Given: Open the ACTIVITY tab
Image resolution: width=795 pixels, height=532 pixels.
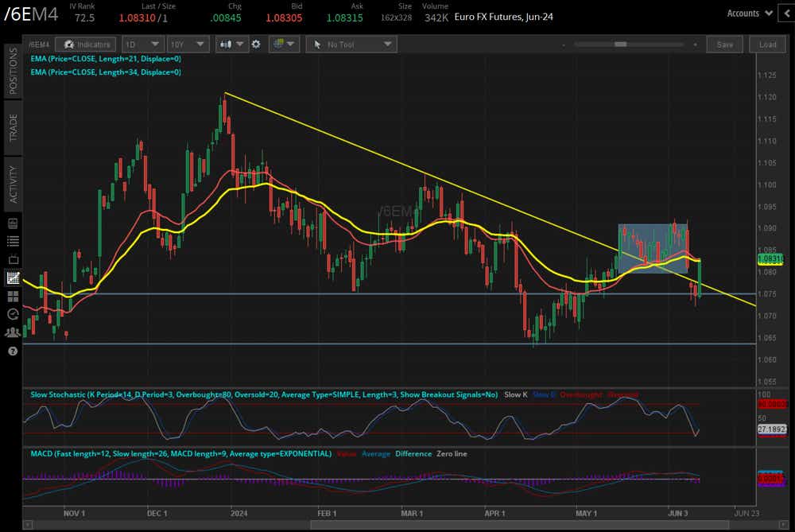Looking at the screenshot, I should [x=12, y=181].
